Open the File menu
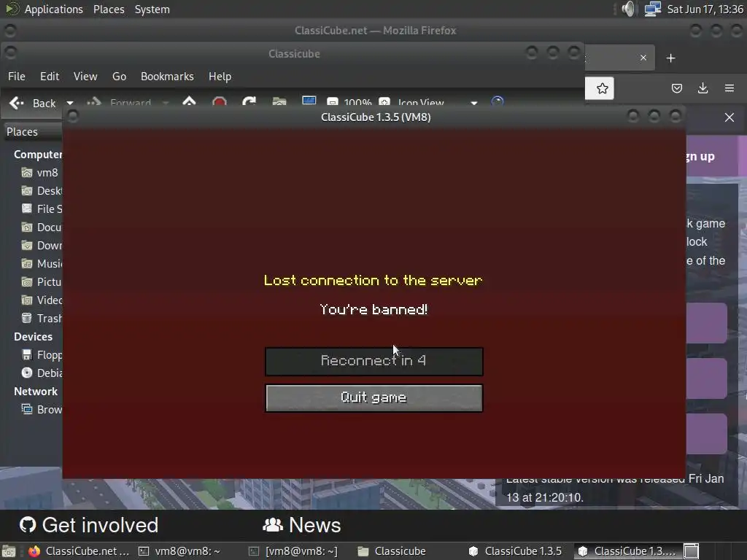 coord(17,76)
